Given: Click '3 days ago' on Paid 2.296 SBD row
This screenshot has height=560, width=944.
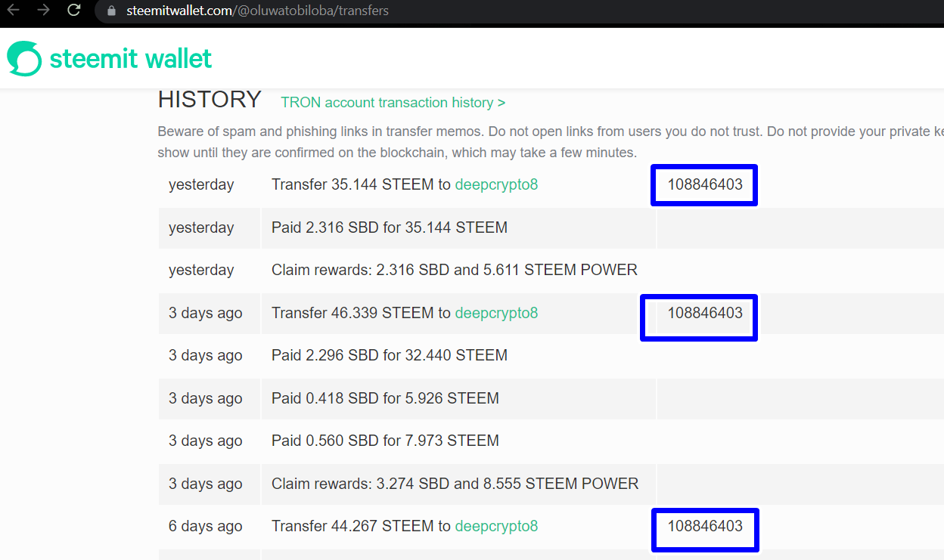Looking at the screenshot, I should pos(206,355).
